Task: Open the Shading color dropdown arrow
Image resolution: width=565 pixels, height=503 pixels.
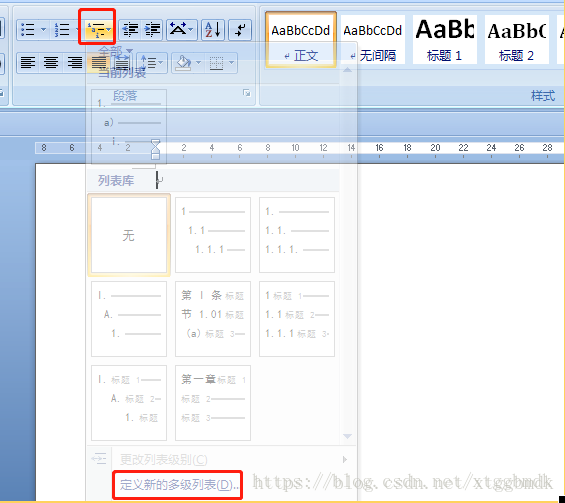Action: click(199, 63)
